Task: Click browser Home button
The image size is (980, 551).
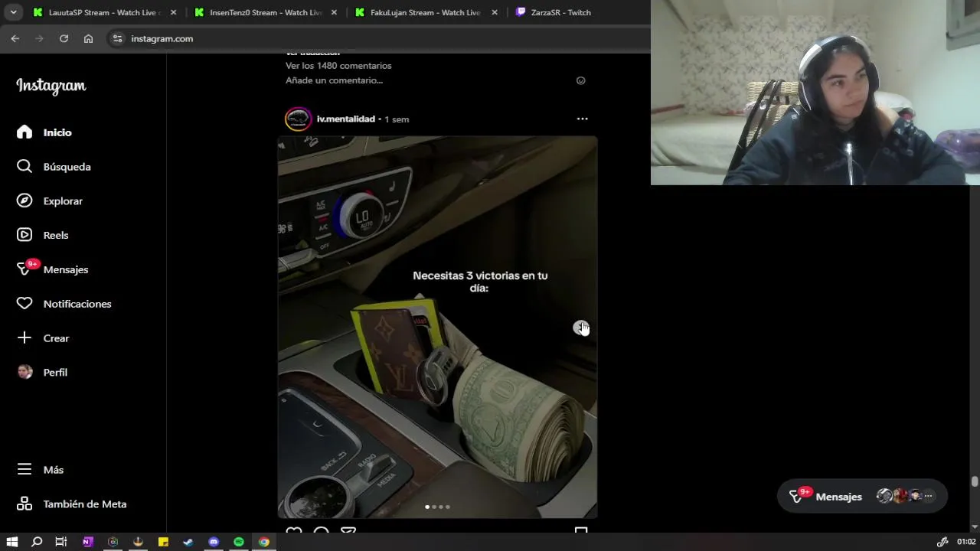Action: point(89,38)
